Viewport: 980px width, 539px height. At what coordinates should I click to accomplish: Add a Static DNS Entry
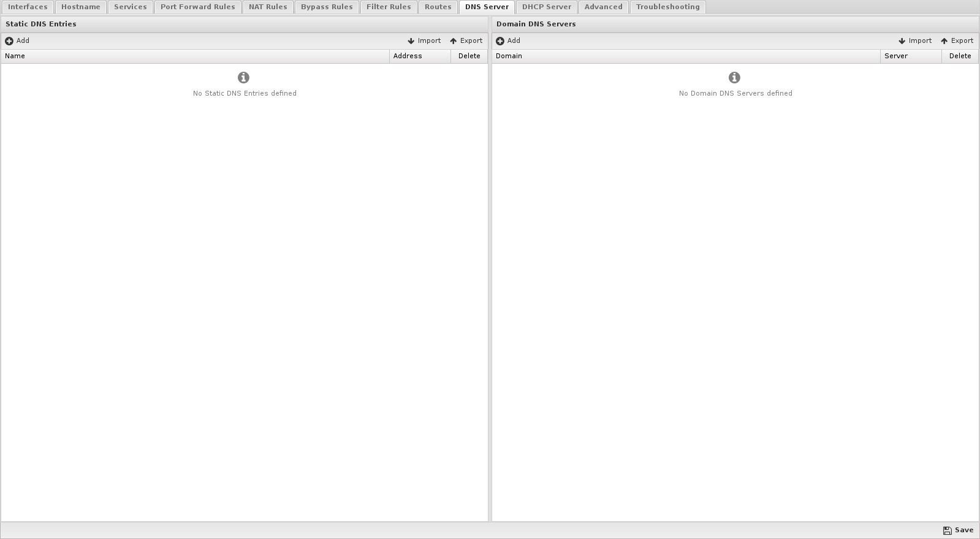point(17,41)
